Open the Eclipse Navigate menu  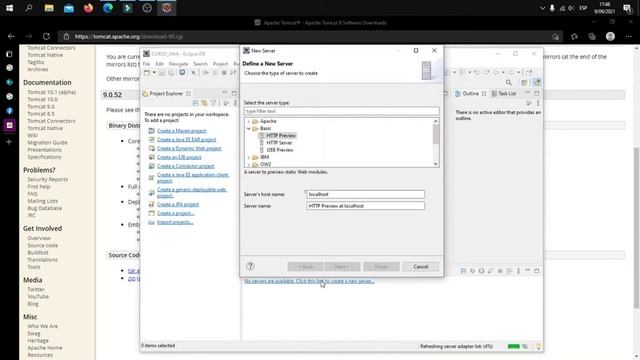tap(178, 64)
